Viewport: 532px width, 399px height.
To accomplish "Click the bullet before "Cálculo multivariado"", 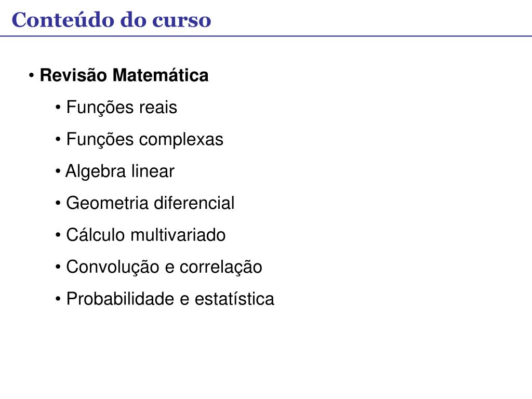I will [x=58, y=235].
